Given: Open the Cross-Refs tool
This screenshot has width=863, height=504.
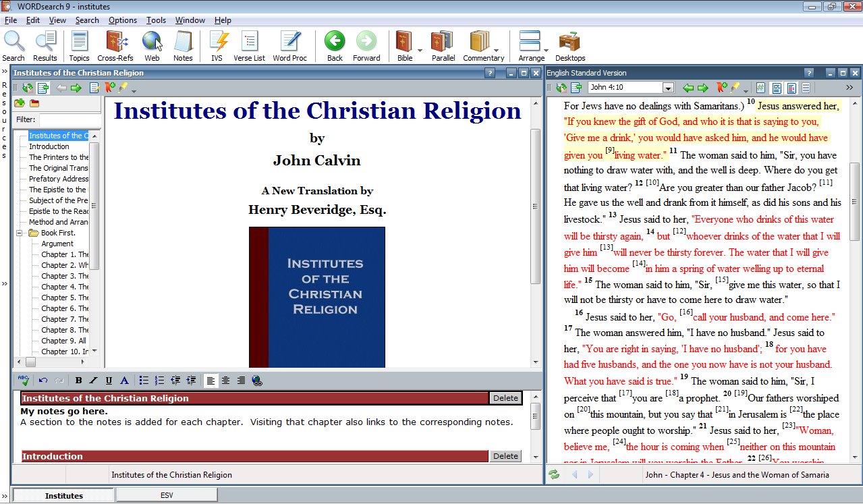Looking at the screenshot, I should [115, 46].
